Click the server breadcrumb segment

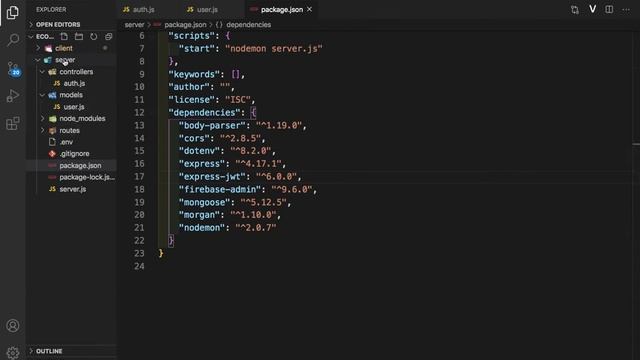point(134,24)
